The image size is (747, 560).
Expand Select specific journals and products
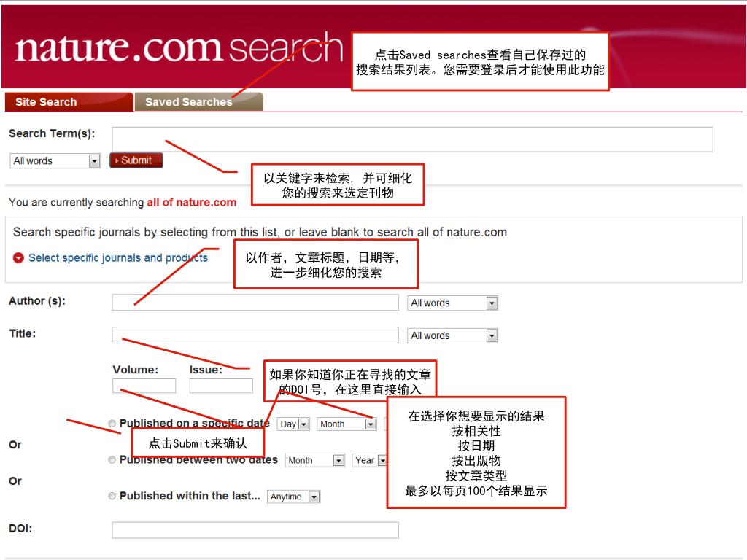(x=117, y=257)
